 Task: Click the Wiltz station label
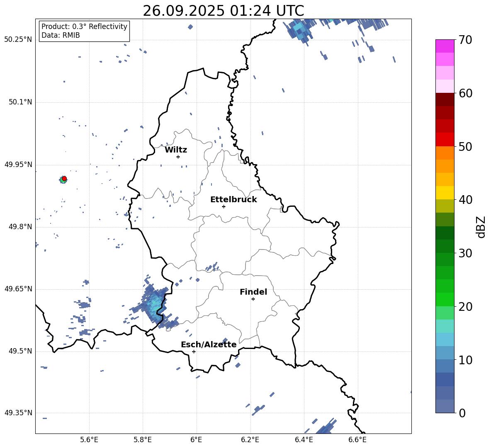[176, 150]
